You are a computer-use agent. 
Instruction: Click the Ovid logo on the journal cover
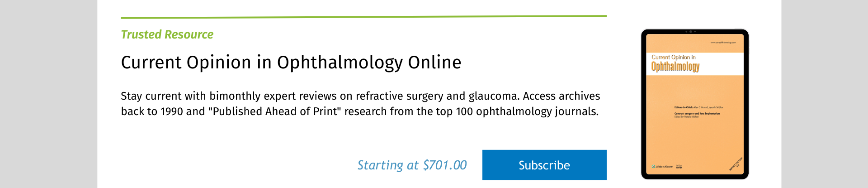tap(679, 167)
